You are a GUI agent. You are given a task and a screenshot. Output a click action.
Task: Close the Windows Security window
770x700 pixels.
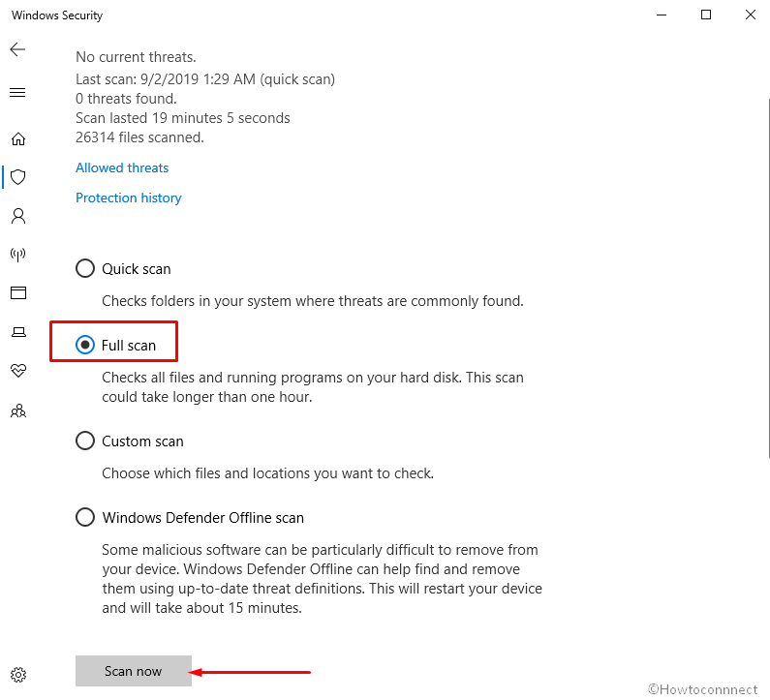click(750, 15)
